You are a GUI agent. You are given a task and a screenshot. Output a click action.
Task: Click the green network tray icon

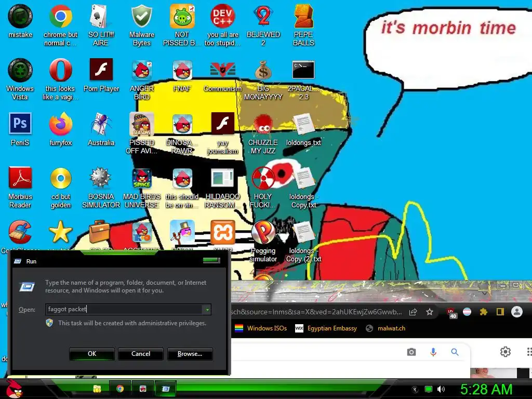(429, 390)
